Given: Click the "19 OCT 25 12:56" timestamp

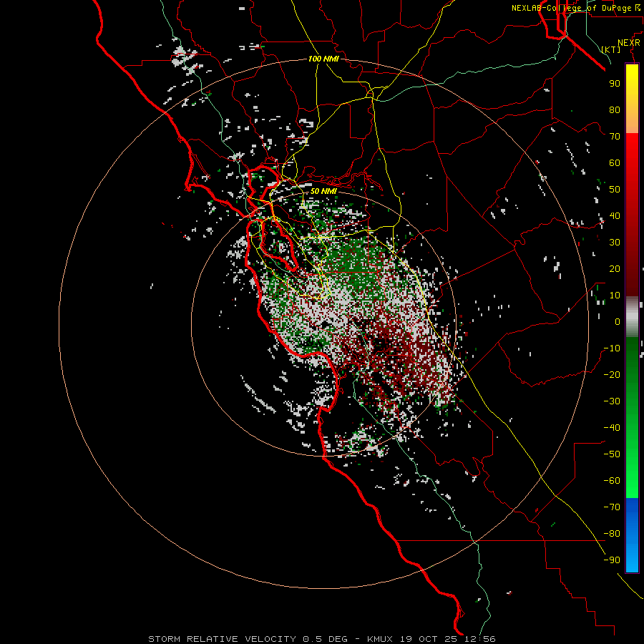Looking at the screenshot, I should click(448, 639).
